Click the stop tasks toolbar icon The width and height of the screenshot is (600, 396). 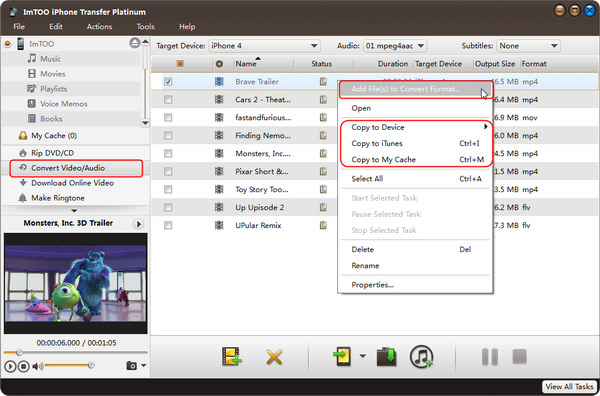click(520, 356)
